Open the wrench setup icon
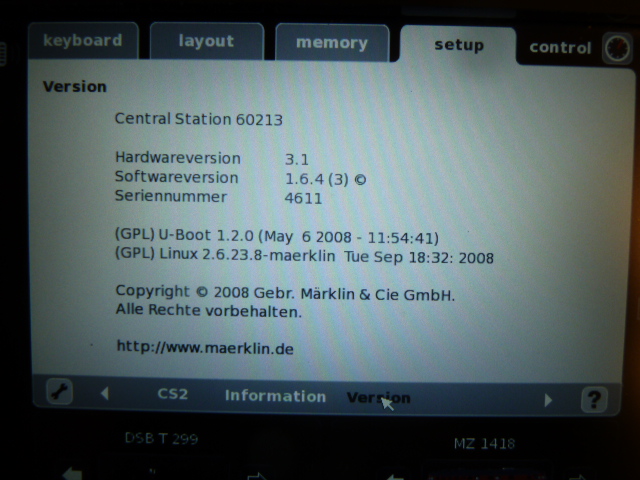 tap(60, 391)
